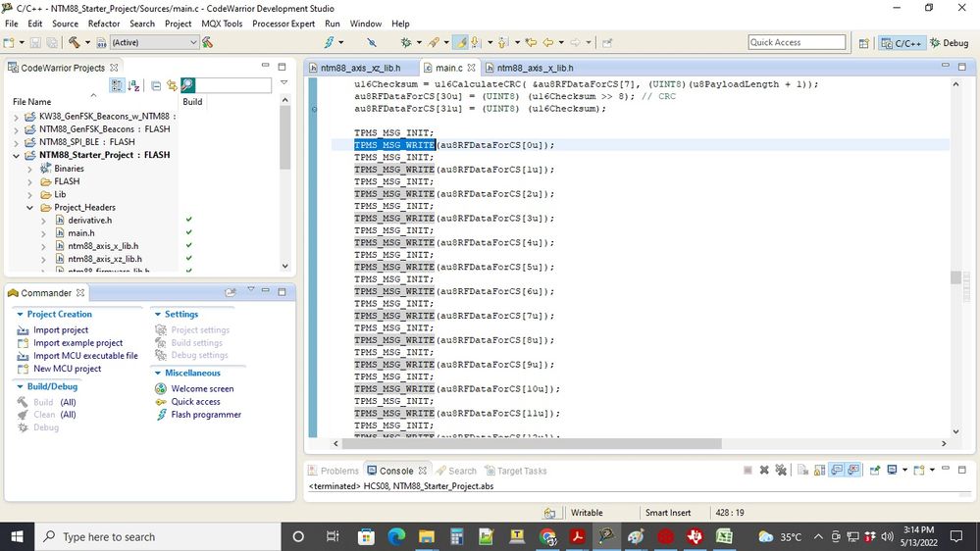Viewport: 980px width, 551px height.
Task: Open the New file dropdown arrow
Action: pyautogui.click(x=22, y=42)
